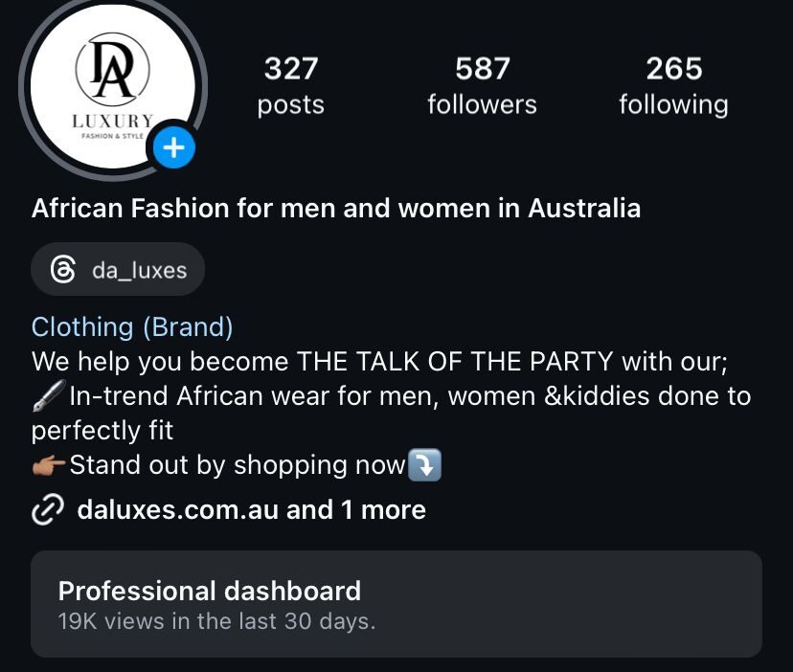
Task: View the 327 posts count
Action: coord(290,85)
